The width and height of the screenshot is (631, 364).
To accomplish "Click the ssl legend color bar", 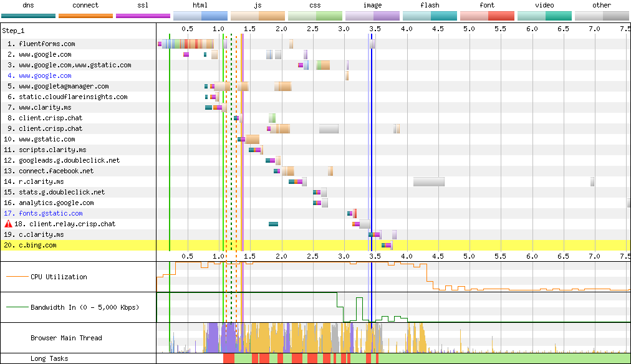I will [143, 16].
